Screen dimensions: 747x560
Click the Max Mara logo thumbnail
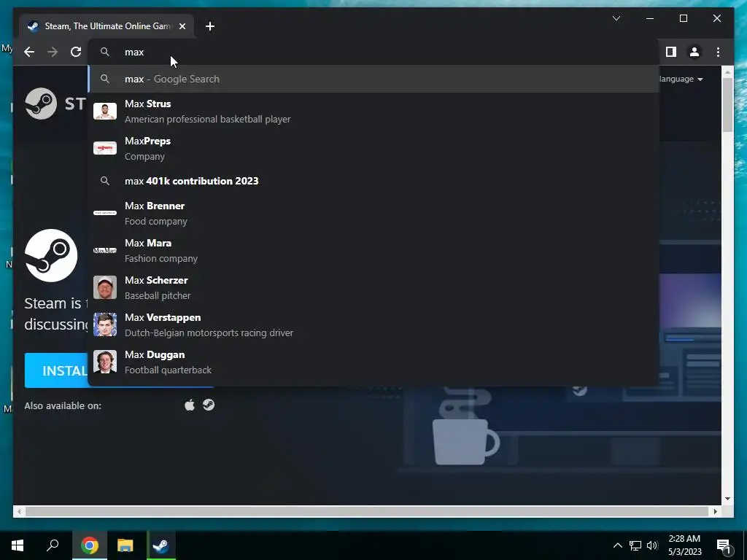tap(105, 250)
